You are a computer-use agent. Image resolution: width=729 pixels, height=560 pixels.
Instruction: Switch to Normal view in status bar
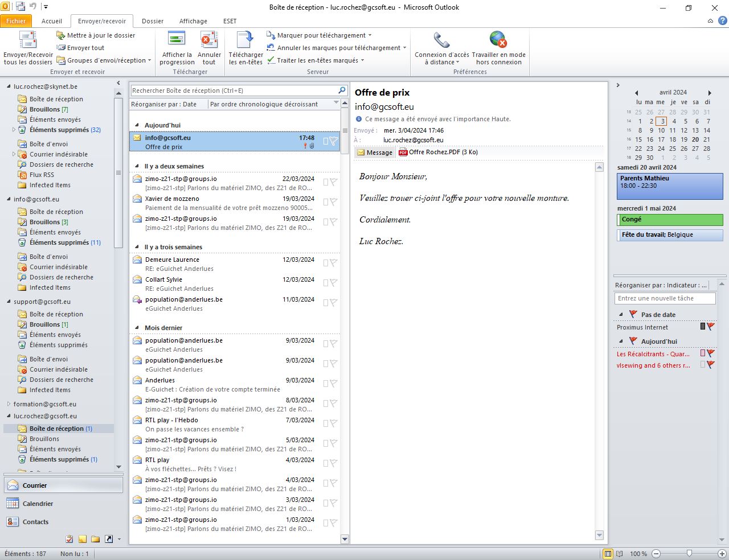pyautogui.click(x=608, y=554)
